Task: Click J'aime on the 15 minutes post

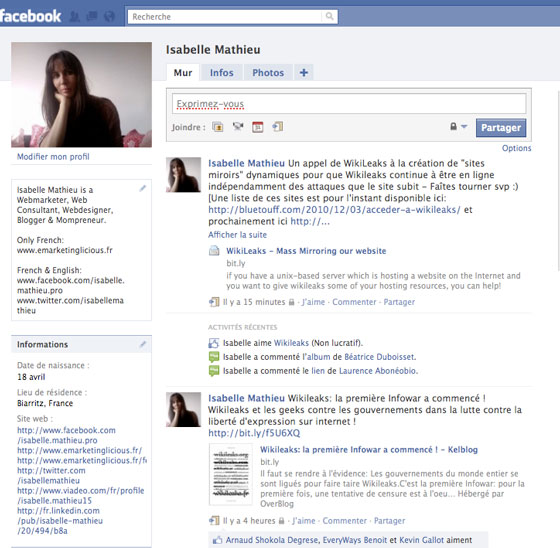Action: click(x=313, y=302)
